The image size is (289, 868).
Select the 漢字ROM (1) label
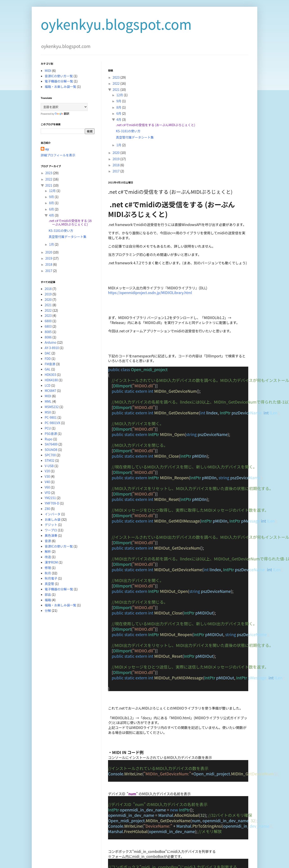click(x=51, y=562)
